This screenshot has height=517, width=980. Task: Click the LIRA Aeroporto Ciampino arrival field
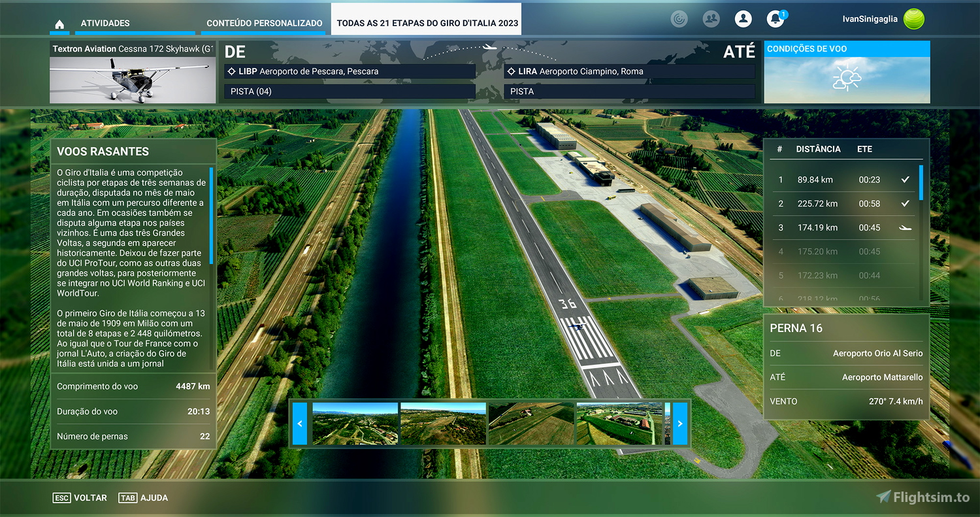pyautogui.click(x=630, y=71)
